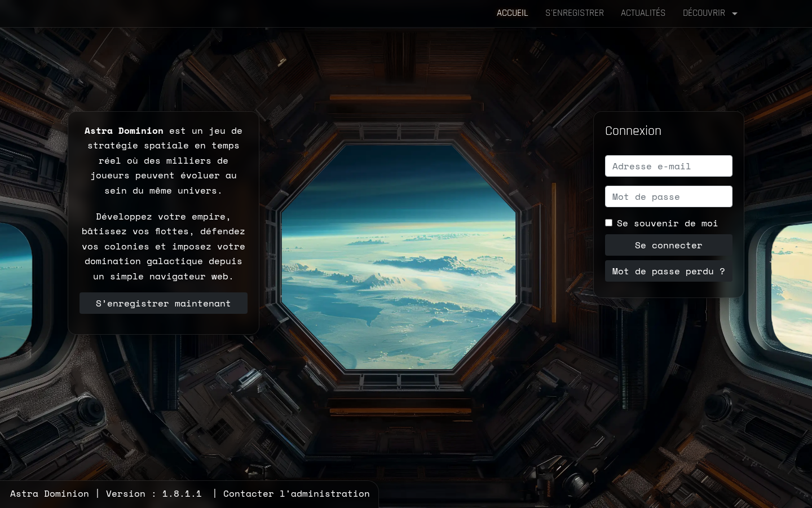Open the Contacter l'administration link

[x=296, y=493]
